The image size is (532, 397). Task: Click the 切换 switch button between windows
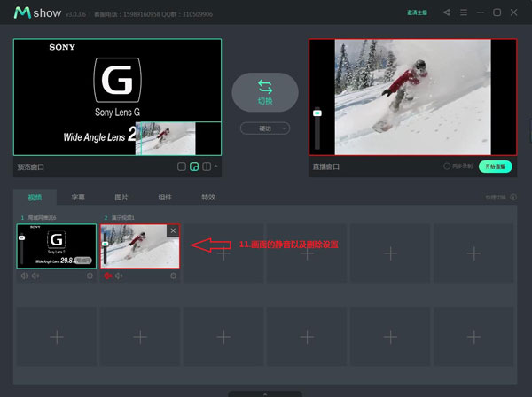click(265, 92)
